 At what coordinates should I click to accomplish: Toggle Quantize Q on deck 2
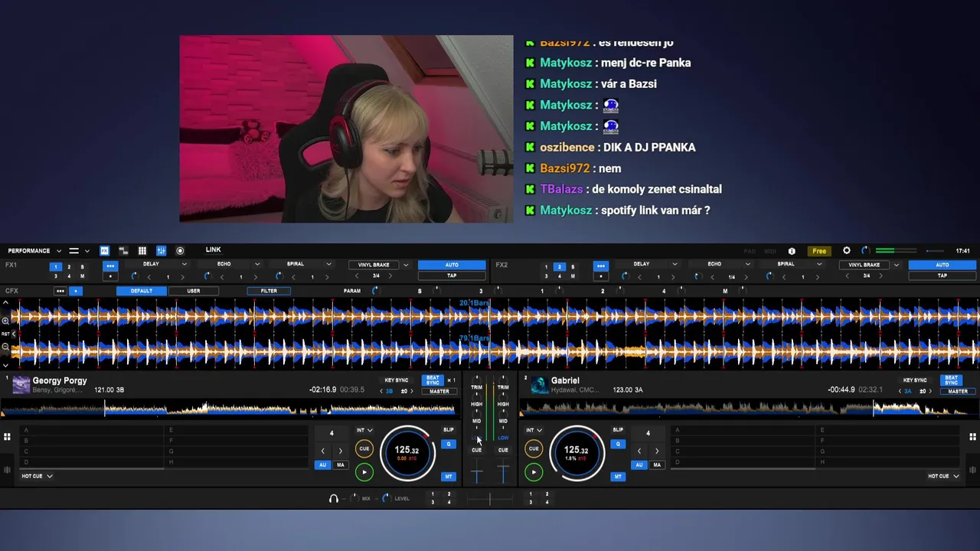[618, 444]
